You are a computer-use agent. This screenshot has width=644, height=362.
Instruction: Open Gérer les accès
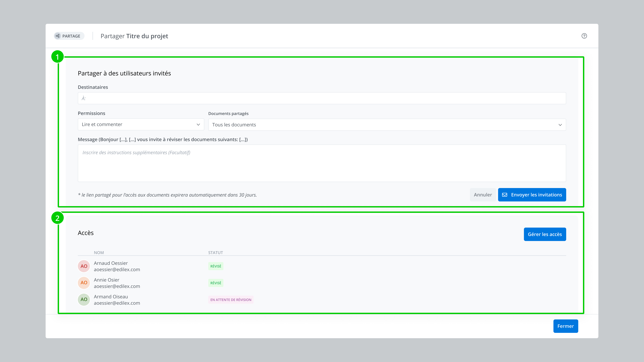(545, 234)
